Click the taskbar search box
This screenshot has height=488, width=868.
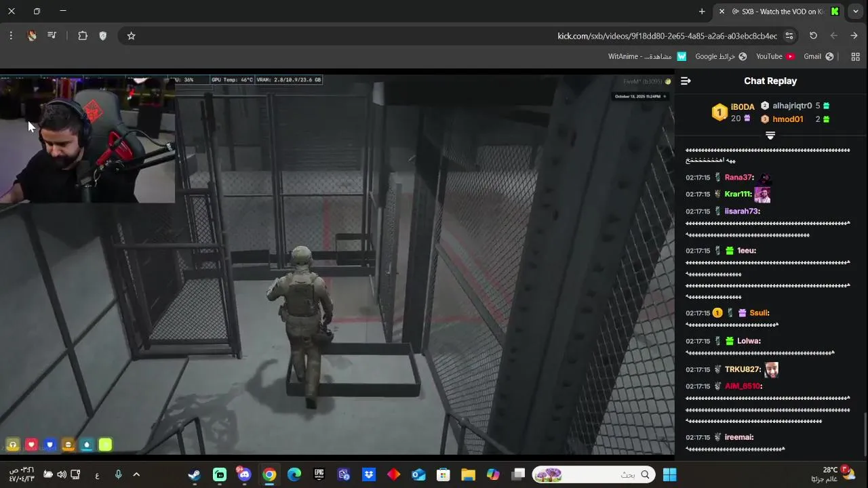pyautogui.click(x=595, y=474)
